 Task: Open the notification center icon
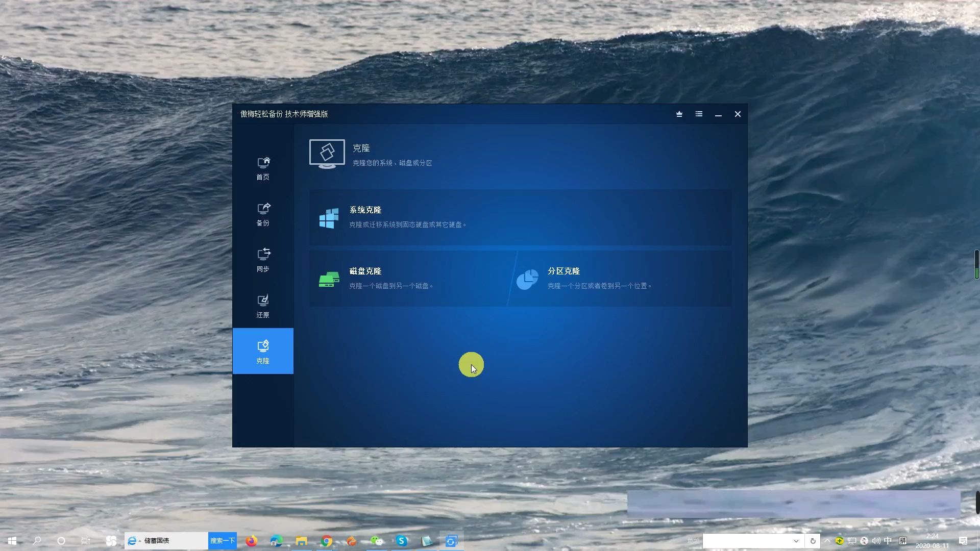pyautogui.click(x=963, y=541)
